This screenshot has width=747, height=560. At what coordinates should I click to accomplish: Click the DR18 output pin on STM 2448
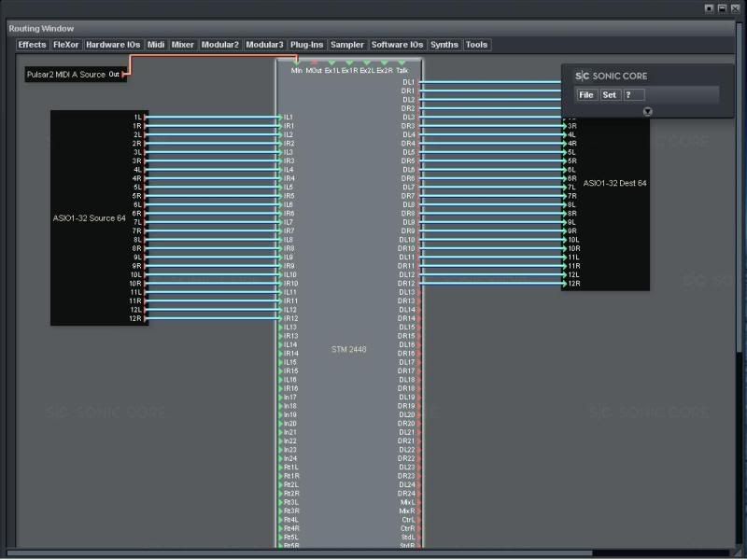418,388
